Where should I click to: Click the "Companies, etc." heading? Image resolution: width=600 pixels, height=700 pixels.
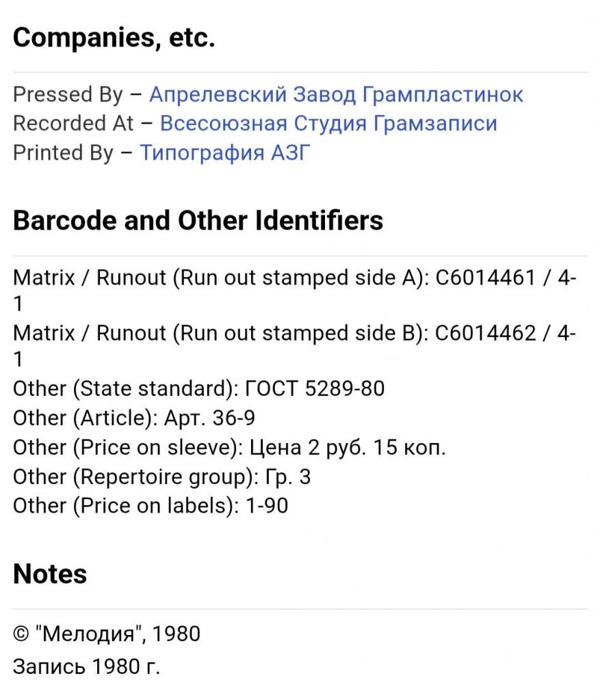pyautogui.click(x=114, y=38)
